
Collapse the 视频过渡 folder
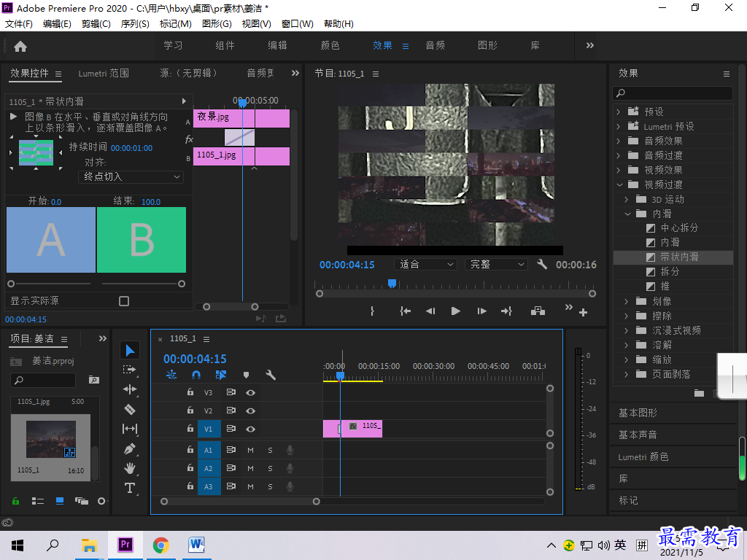pyautogui.click(x=619, y=184)
